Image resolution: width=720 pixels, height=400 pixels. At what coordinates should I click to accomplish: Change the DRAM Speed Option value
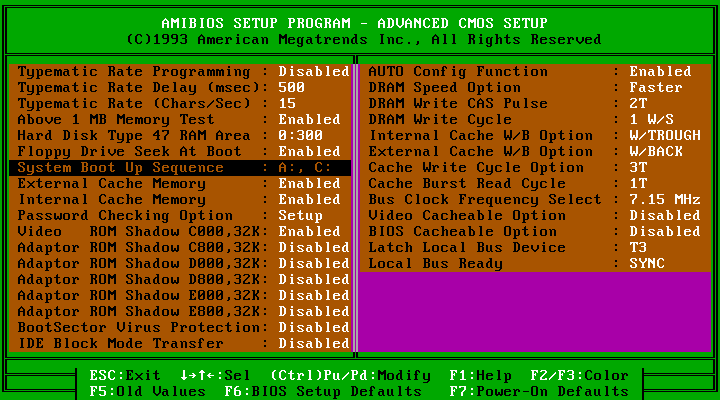click(656, 88)
